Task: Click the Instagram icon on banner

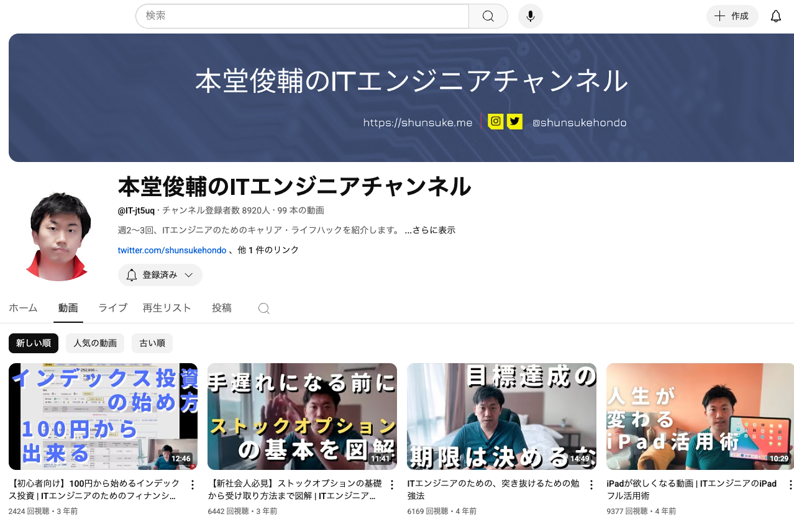Action: point(495,122)
